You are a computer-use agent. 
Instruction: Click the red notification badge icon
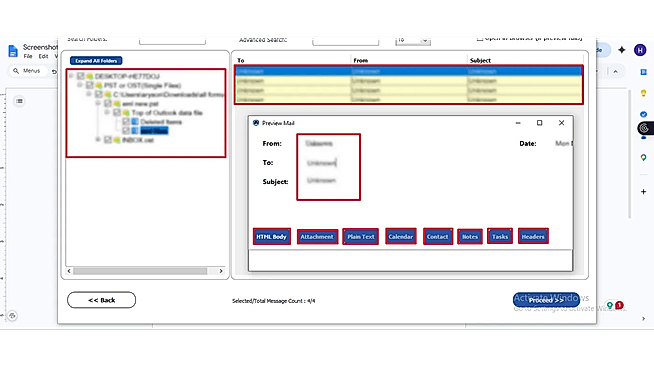(619, 305)
